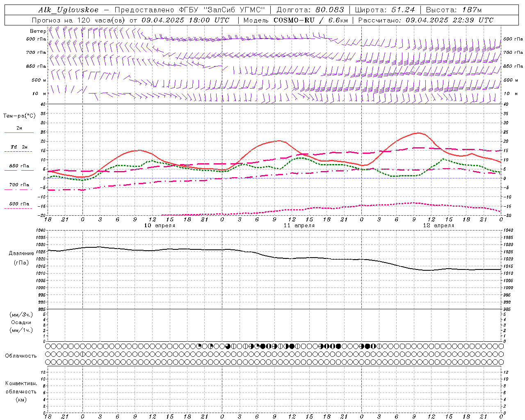This screenshot has width=525, height=420.
Task: Click the dashed line sample under Td 2м legend
Action: click(x=19, y=152)
